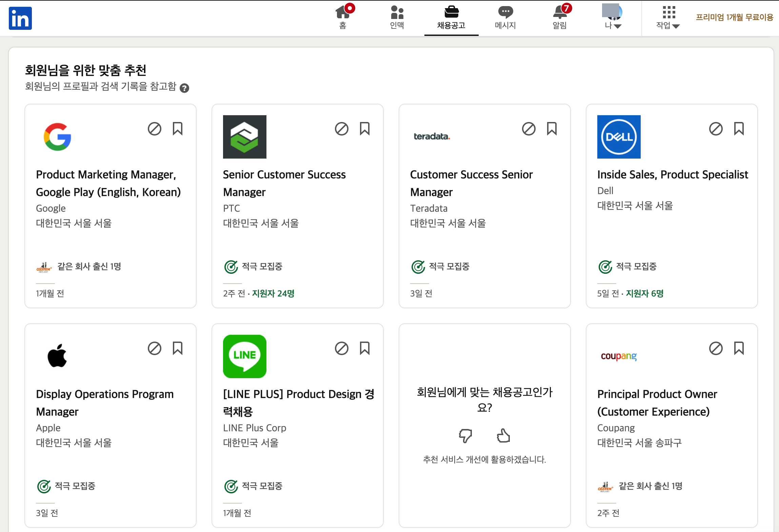The height and width of the screenshot is (532, 779).
Task: Dismiss the Coupang job card
Action: pos(716,348)
